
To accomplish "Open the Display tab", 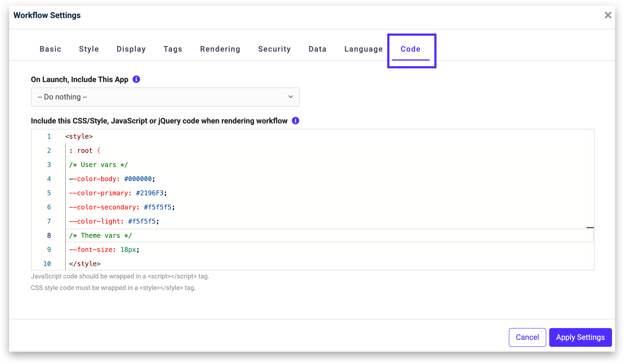I will click(131, 49).
